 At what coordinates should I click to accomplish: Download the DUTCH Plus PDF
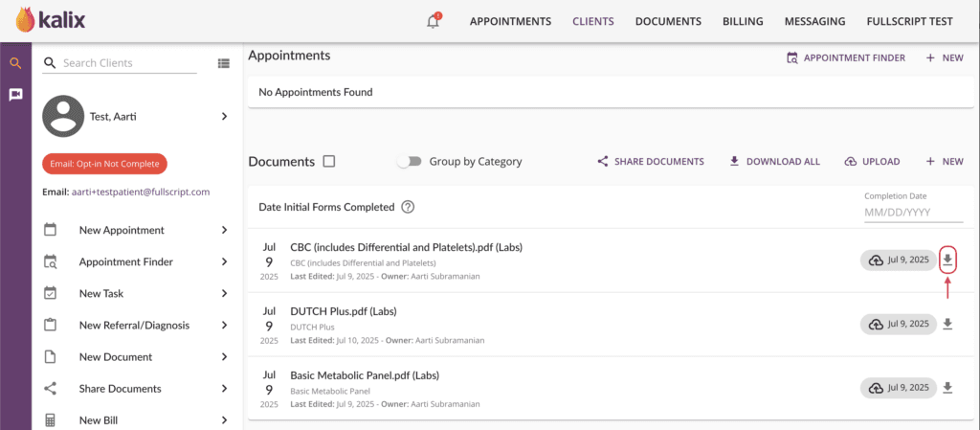[x=947, y=324]
